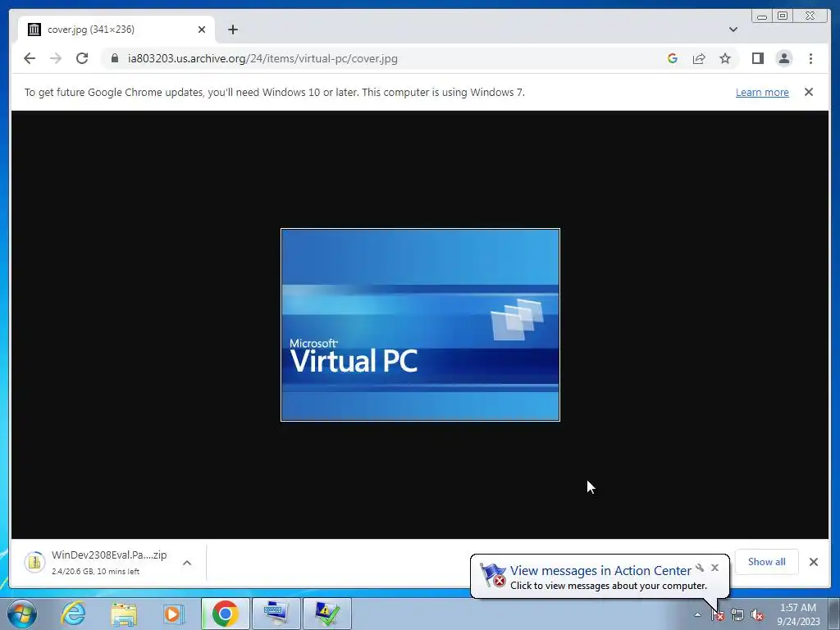Click the Show desktop strip
840x630 pixels.
pos(834,614)
